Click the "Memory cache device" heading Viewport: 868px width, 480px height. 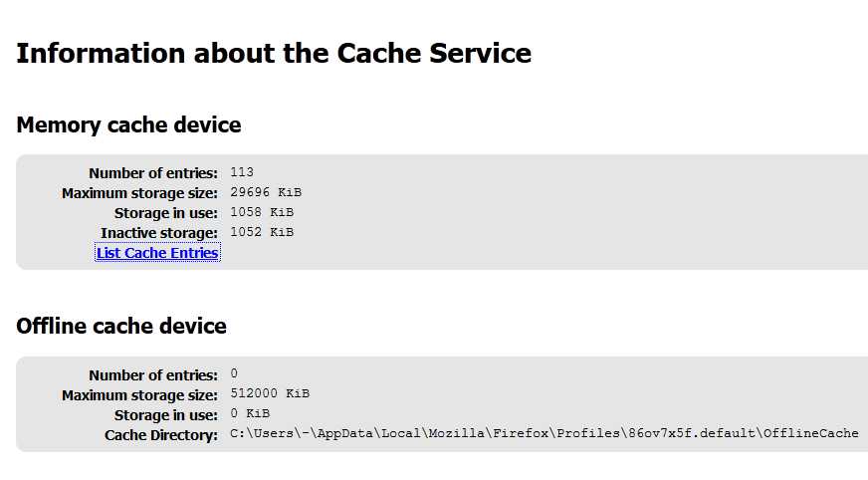[x=128, y=125]
